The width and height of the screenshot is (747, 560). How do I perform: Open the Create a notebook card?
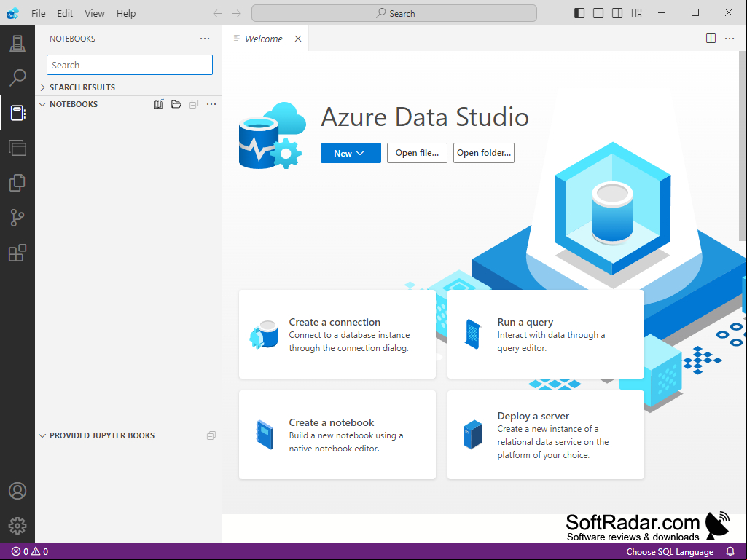337,435
